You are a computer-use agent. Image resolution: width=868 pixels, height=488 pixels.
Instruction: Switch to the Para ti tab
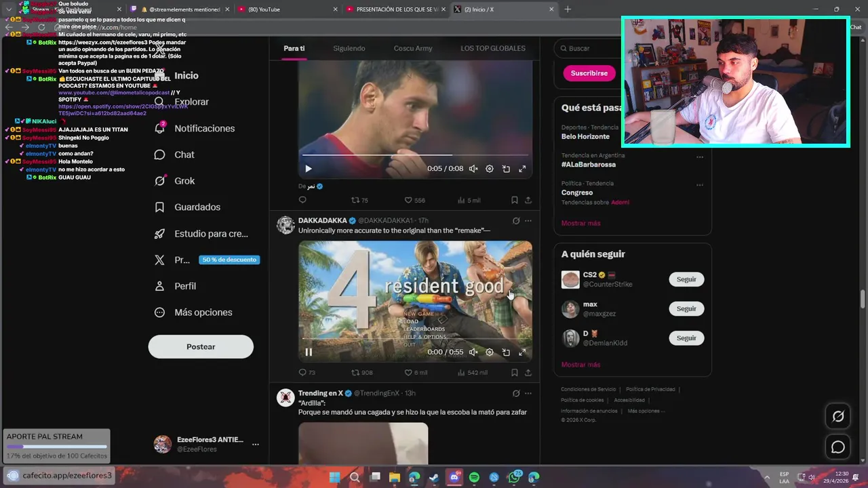[x=294, y=48]
